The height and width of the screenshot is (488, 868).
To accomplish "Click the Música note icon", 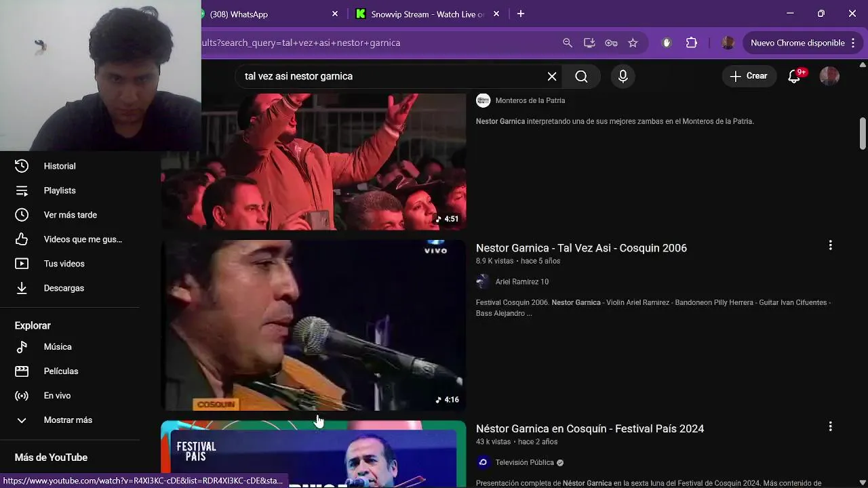I will (22, 347).
